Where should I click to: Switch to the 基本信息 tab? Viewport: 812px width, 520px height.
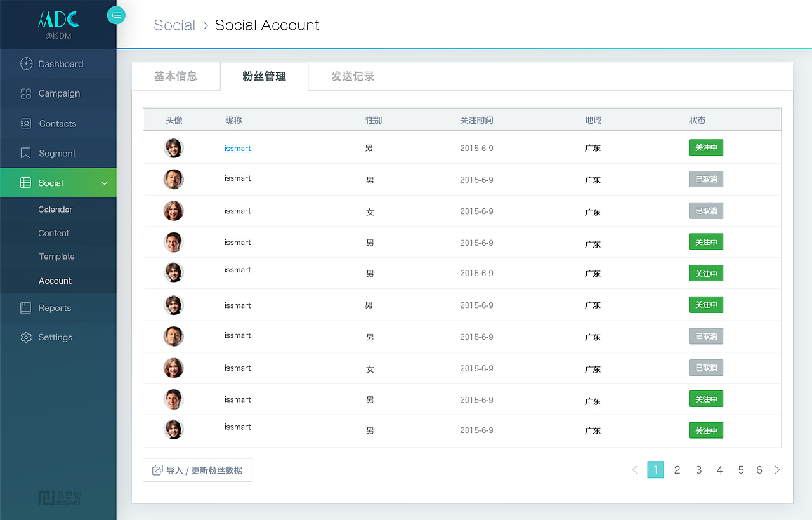176,76
